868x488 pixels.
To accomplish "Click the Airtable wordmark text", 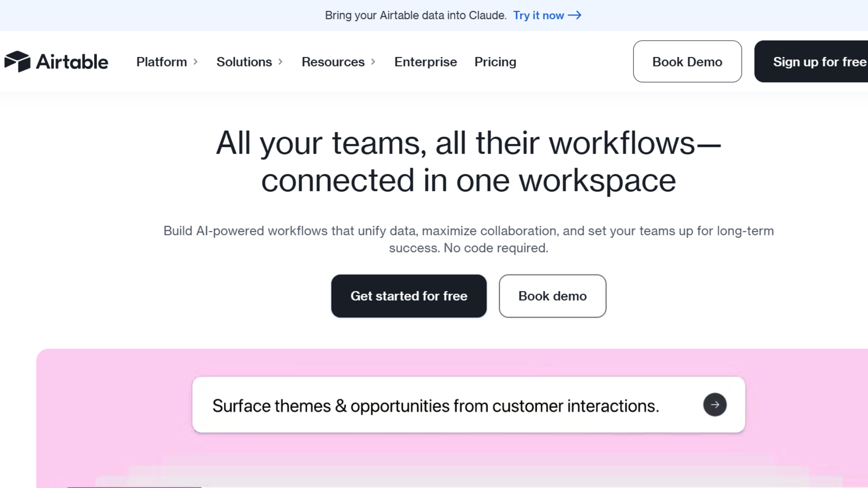I will point(72,62).
